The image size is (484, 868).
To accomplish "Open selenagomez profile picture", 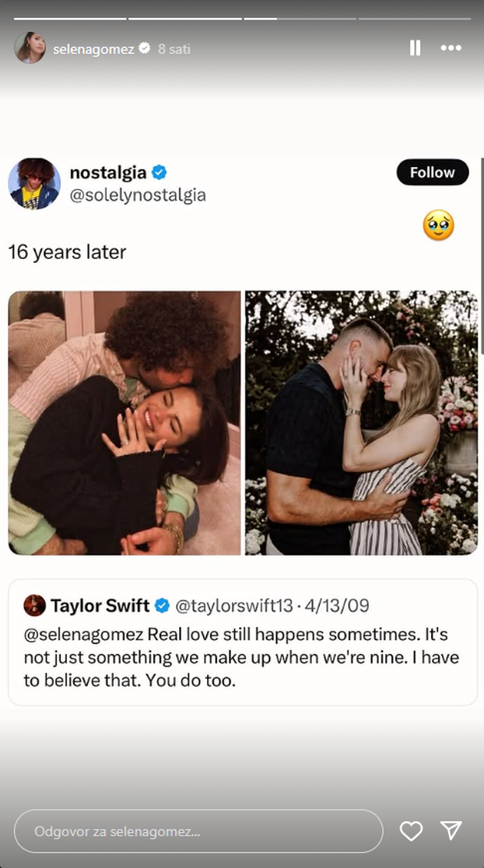I will click(x=30, y=48).
